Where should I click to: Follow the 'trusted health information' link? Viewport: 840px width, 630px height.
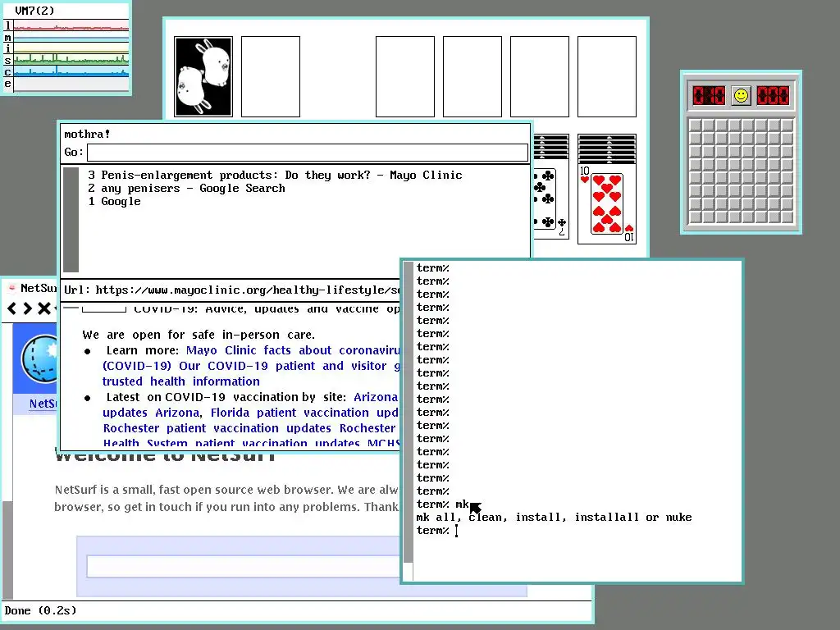pyautogui.click(x=181, y=381)
